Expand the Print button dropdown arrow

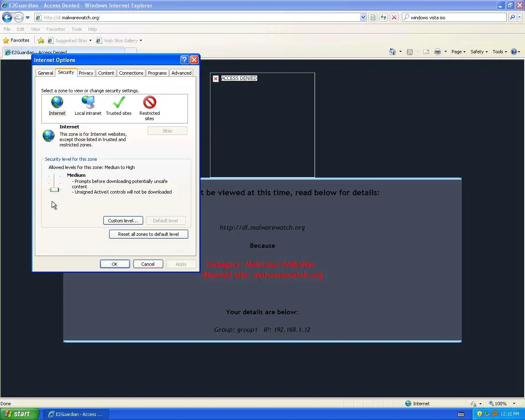[445, 52]
